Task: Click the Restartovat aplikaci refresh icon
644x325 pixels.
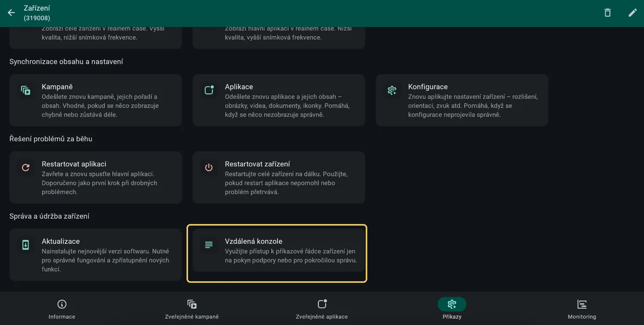Action: (26, 168)
